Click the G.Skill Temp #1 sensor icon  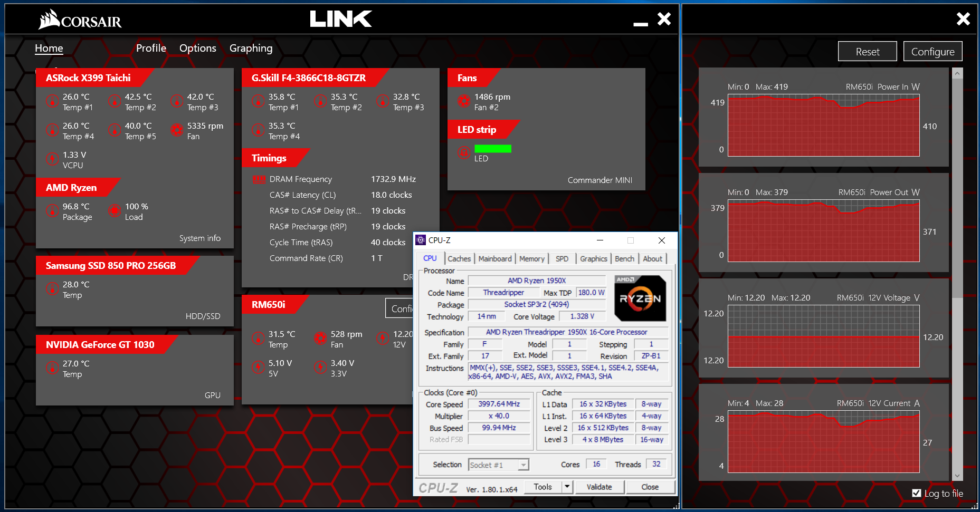click(258, 101)
